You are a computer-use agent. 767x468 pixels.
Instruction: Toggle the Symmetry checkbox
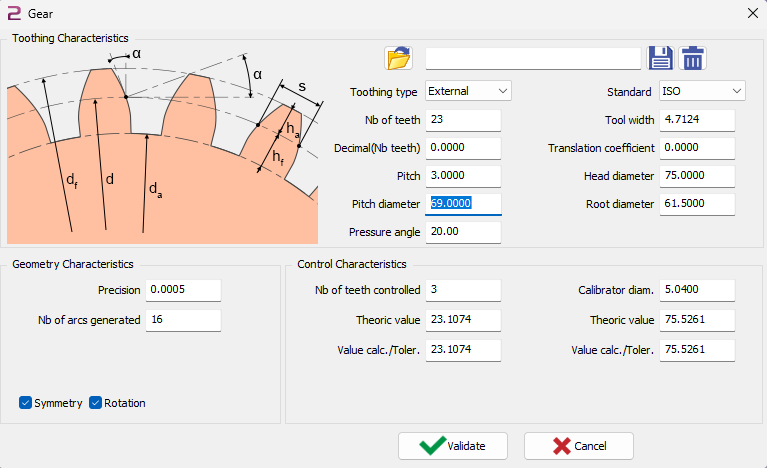click(26, 403)
